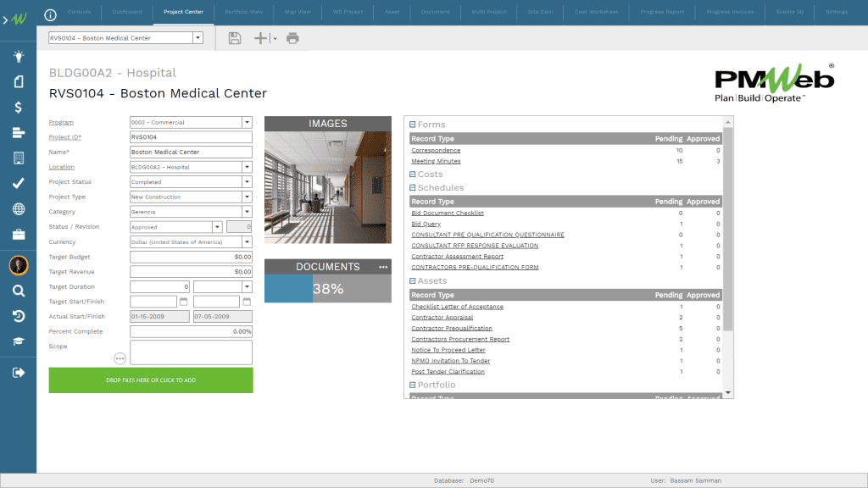Open the Settings menu at top right
This screenshot has width=868, height=488.
coord(836,12)
